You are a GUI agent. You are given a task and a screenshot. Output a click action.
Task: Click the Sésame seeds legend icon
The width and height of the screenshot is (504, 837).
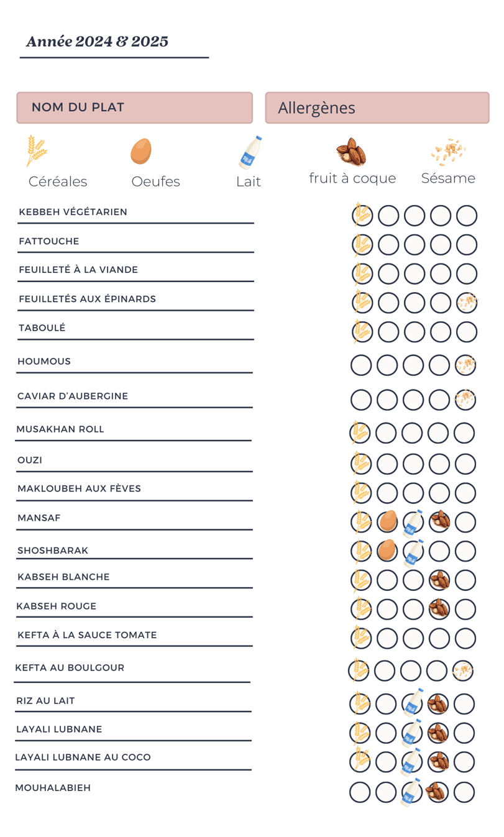[449, 152]
